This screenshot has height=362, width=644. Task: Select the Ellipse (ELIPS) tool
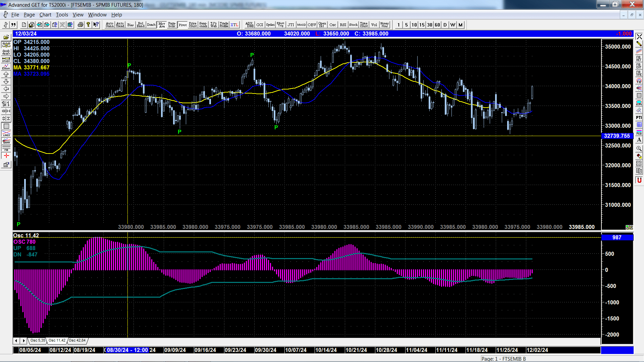coord(639,103)
